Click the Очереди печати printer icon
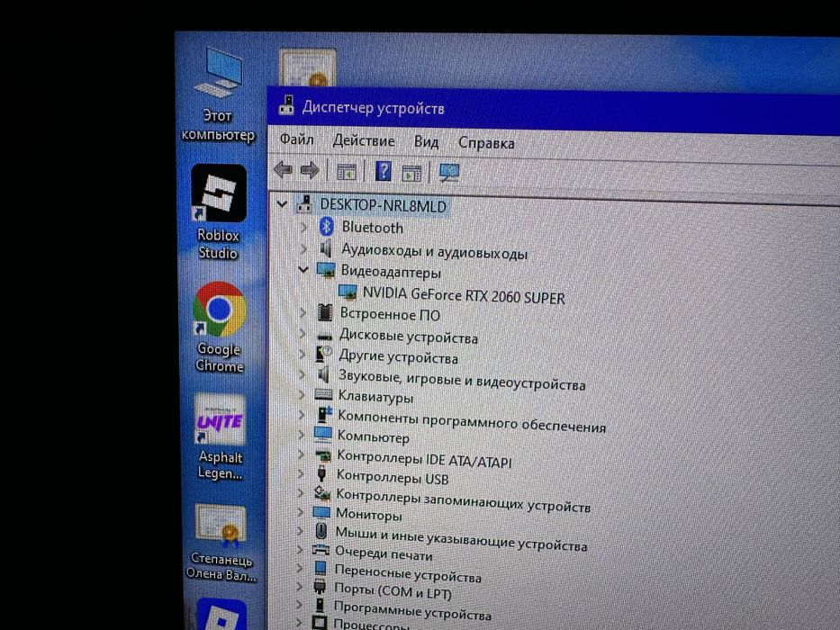Viewport: 840px width, 630px height. (321, 549)
